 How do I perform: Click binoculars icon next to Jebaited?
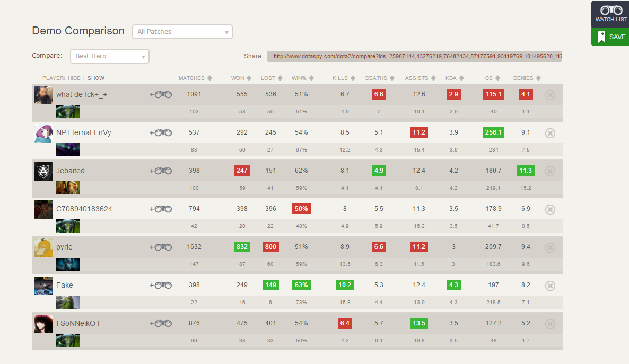[x=161, y=171]
